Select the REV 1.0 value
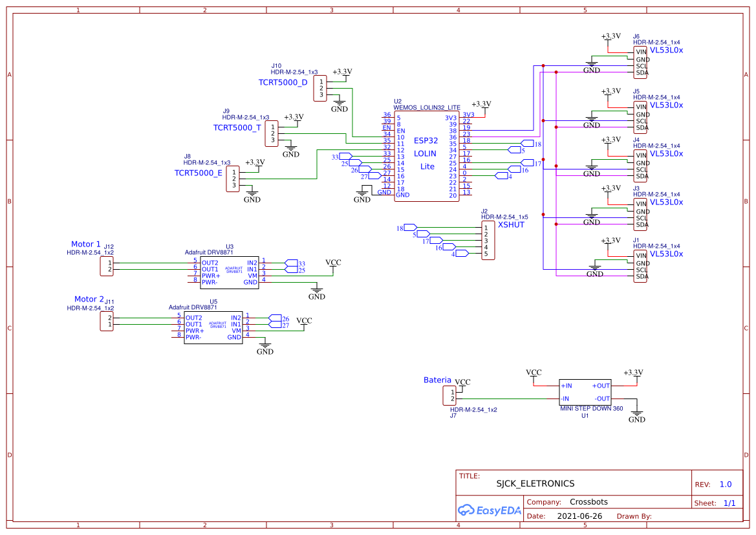The height and width of the screenshot is (535, 756). coord(726,485)
